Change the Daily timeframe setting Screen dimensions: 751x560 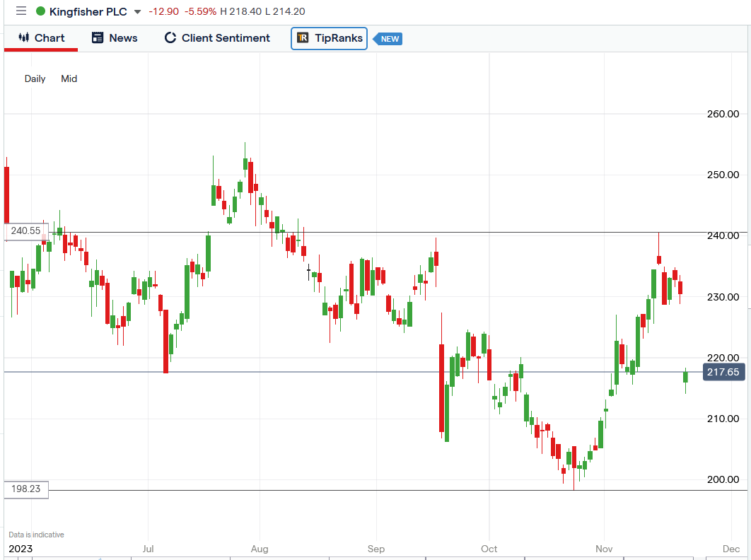coord(35,78)
